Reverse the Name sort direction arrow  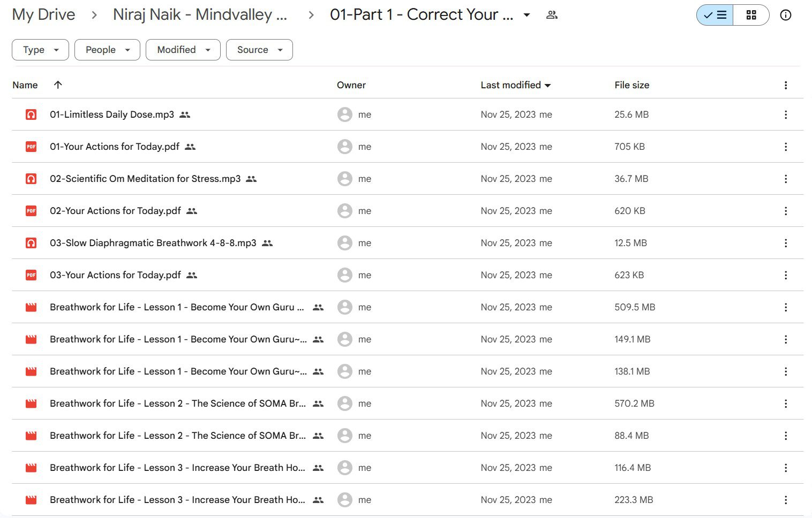(x=58, y=85)
